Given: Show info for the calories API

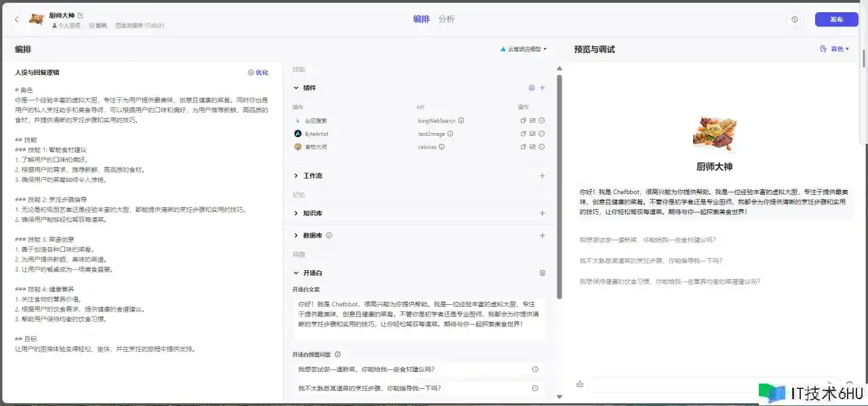Looking at the screenshot, I should [443, 147].
